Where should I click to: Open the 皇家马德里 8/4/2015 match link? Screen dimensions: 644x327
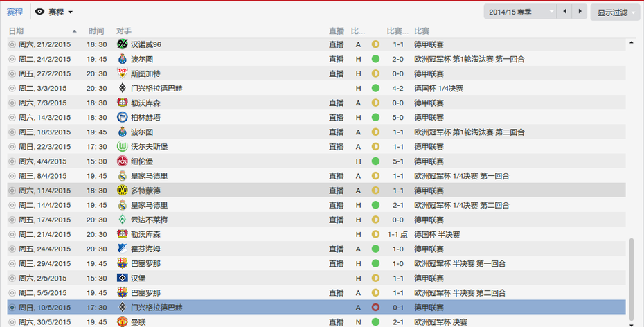click(150, 176)
